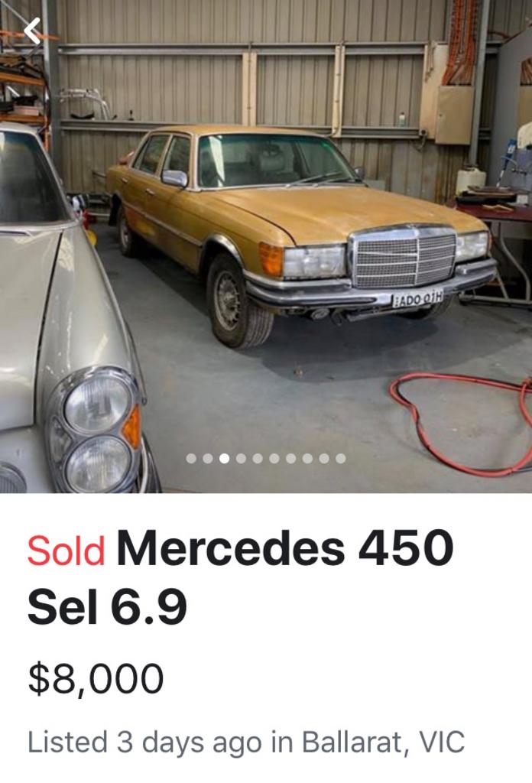This screenshot has width=532, height=783.
Task: Show the fourth photo via carousel dot
Action: pos(241,459)
